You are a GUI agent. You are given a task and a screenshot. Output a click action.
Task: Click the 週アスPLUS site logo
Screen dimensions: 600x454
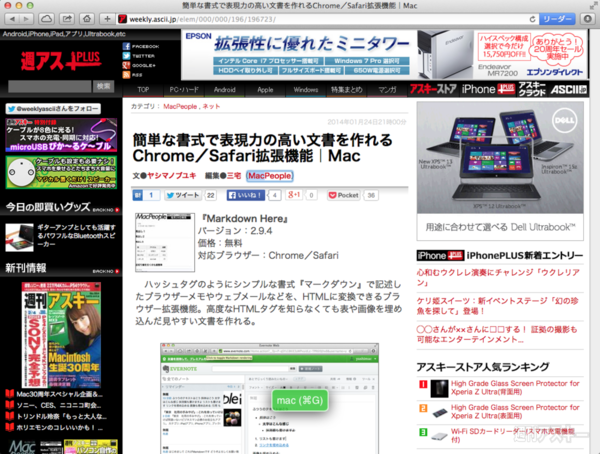tap(61, 60)
